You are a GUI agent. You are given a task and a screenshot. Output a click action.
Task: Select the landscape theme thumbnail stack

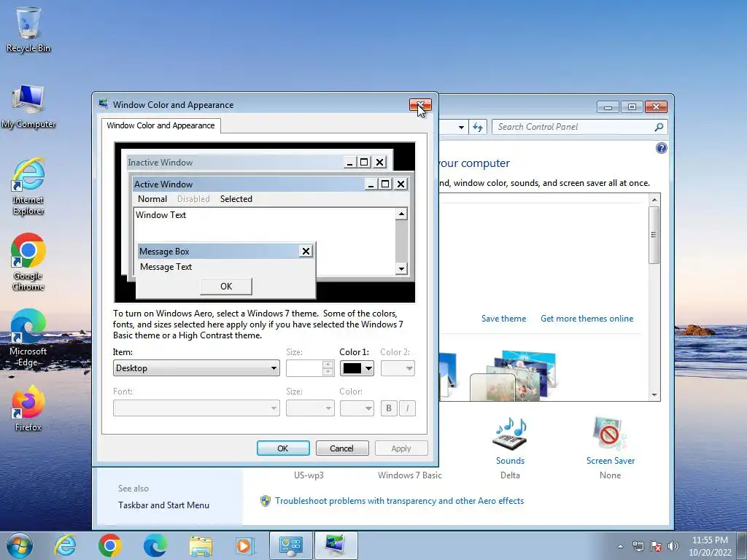point(514,376)
